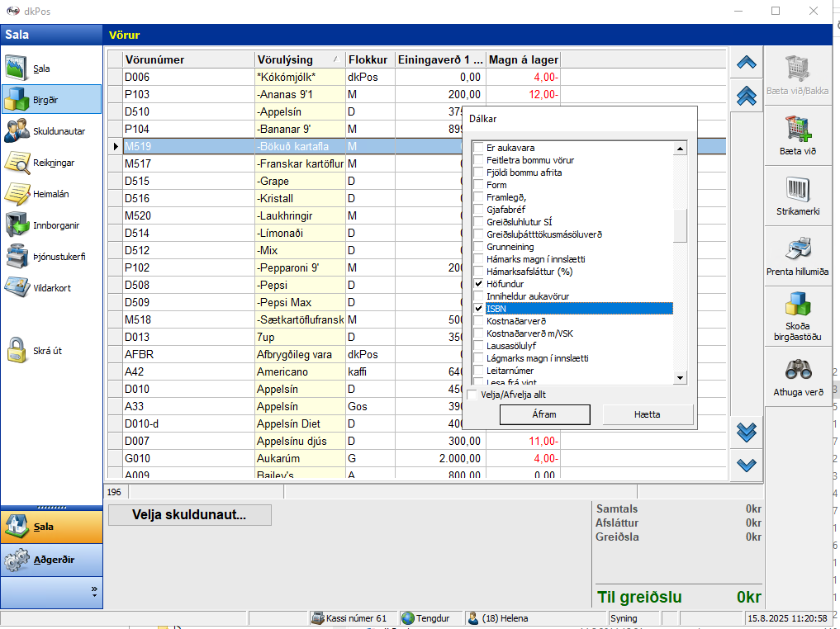This screenshot has height=629, width=840.
Task: Click the Velja skuldunaut button
Action: click(x=189, y=515)
